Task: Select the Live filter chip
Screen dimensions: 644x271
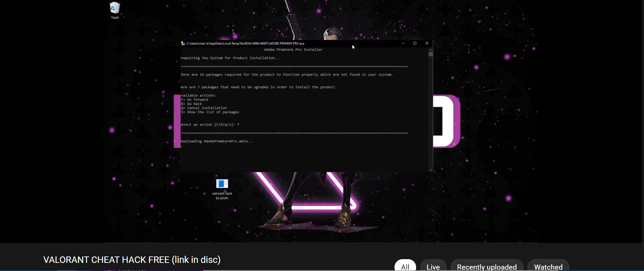Action: pyautogui.click(x=433, y=266)
